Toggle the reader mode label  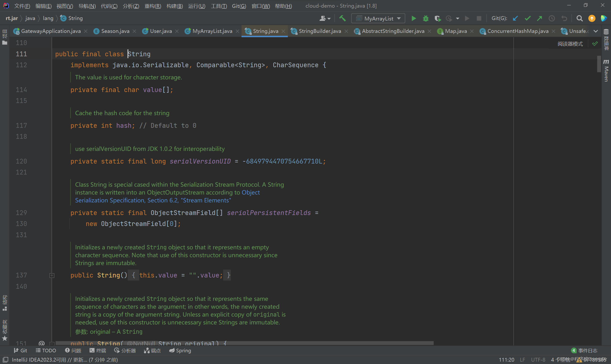pos(570,44)
